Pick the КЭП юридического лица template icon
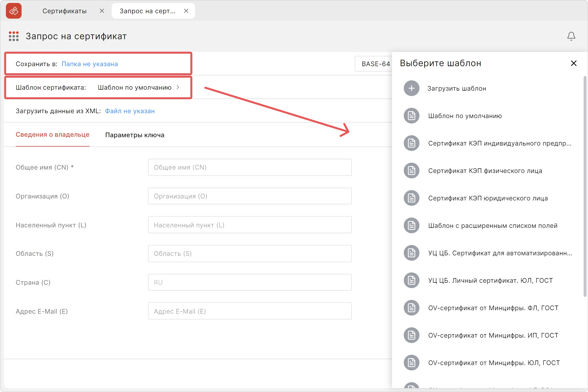588x392 pixels. coord(412,198)
